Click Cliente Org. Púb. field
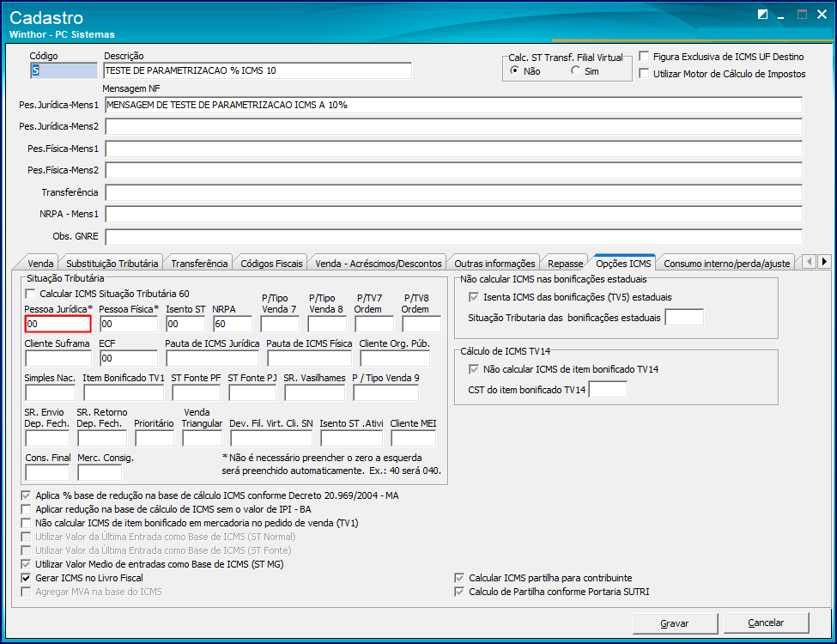 coord(395,358)
